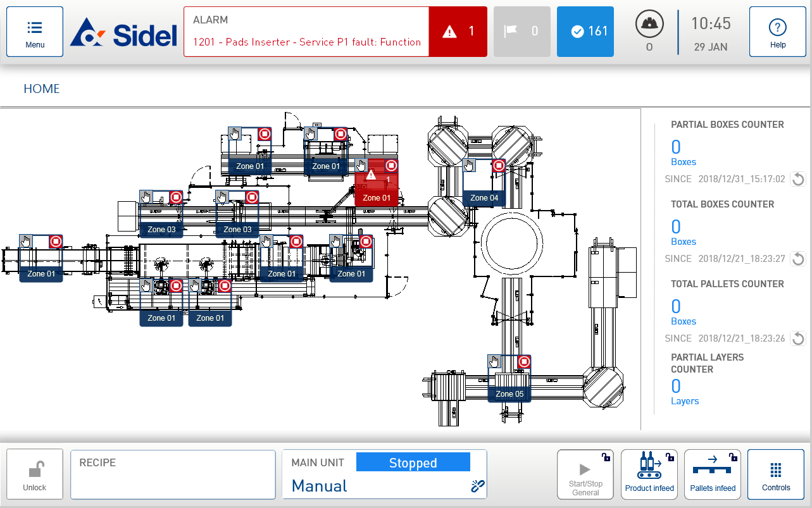Open the gray flag warnings counter
This screenshot has height=508, width=812.
pos(522,32)
